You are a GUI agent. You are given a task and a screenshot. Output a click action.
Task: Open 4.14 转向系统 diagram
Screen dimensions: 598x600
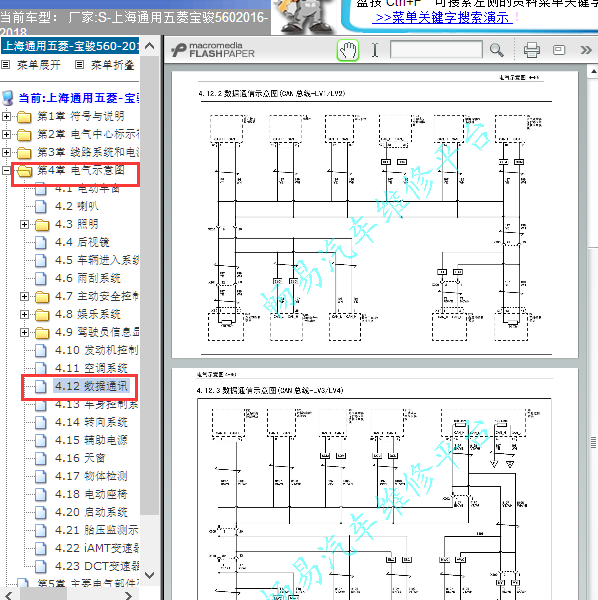pyautogui.click(x=91, y=422)
